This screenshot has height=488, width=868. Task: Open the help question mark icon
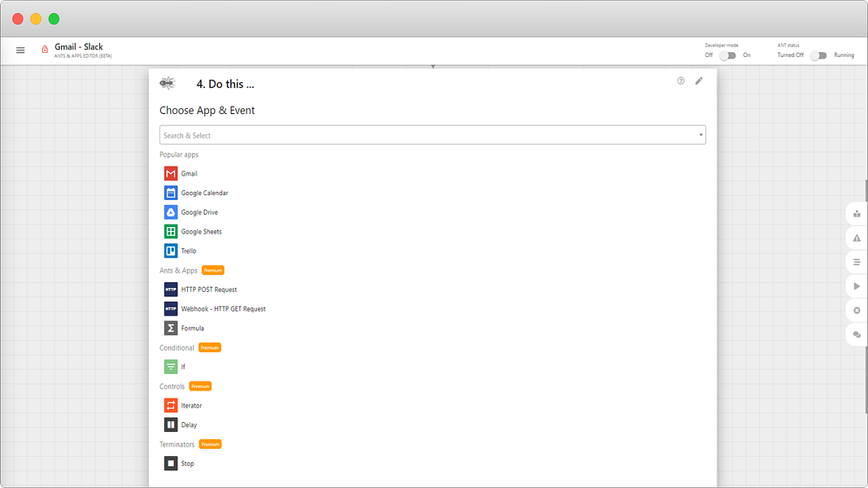pyautogui.click(x=681, y=81)
